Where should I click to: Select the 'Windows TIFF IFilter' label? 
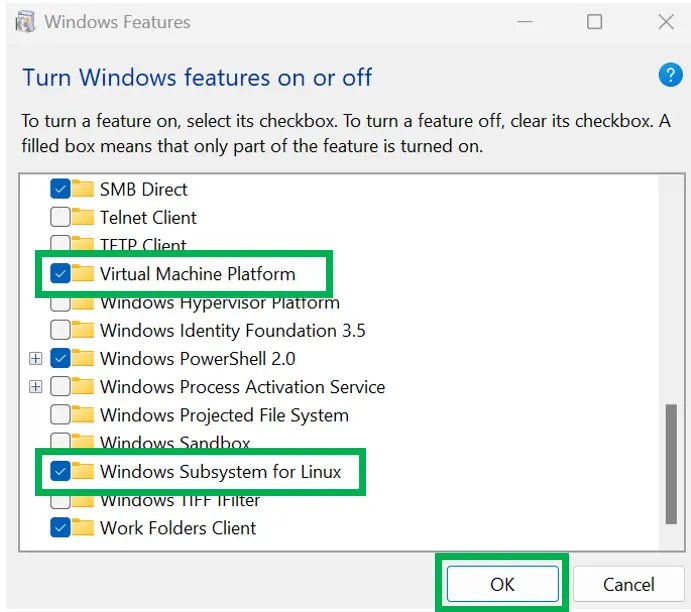coord(180,501)
